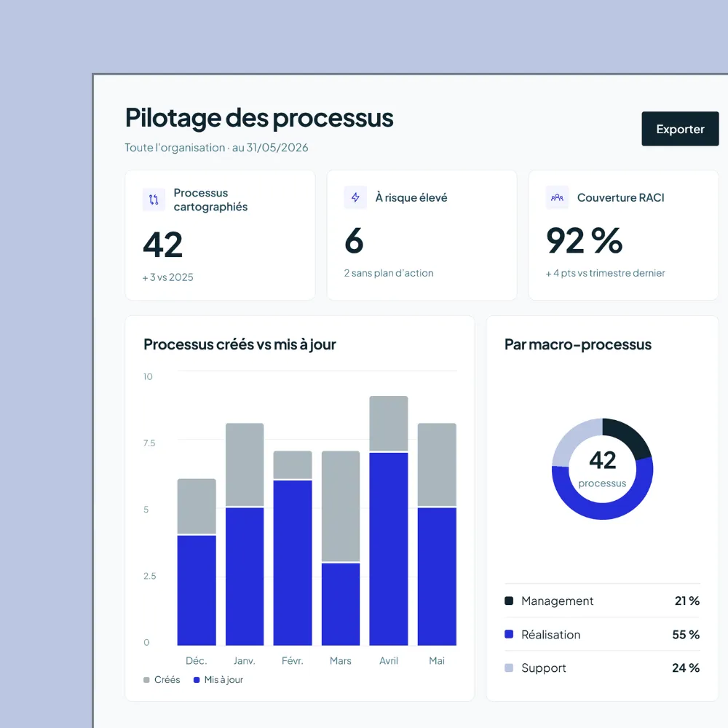This screenshot has width=728, height=728.
Task: Toggle the Créés series legend marker
Action: click(x=146, y=680)
